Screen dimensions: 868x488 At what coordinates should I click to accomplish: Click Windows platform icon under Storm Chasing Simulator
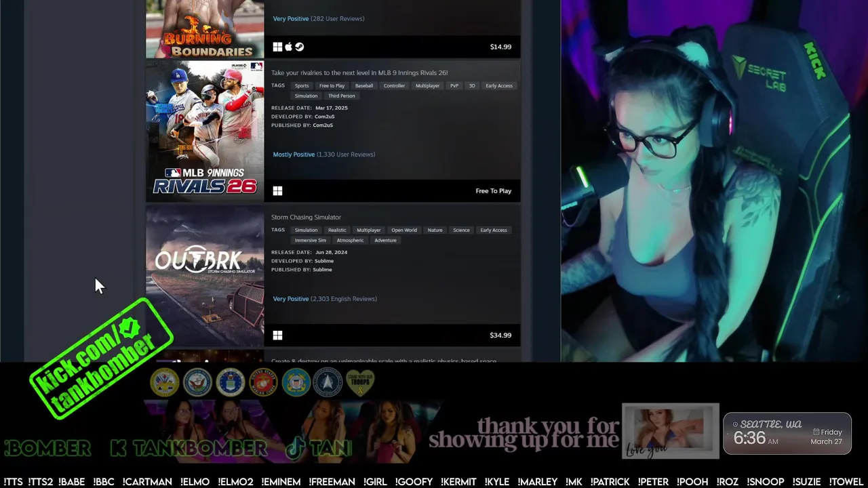[277, 335]
